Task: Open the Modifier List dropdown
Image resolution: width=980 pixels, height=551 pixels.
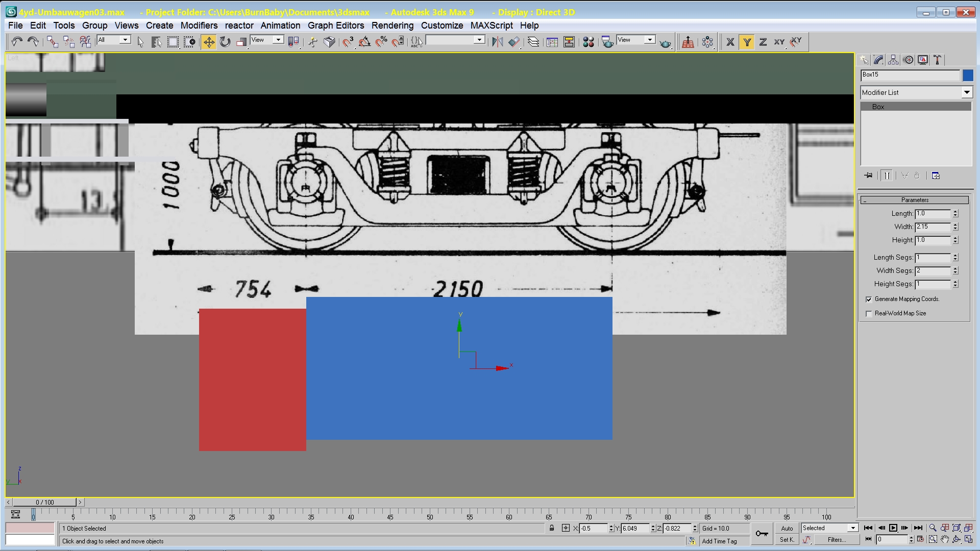Action: point(967,92)
